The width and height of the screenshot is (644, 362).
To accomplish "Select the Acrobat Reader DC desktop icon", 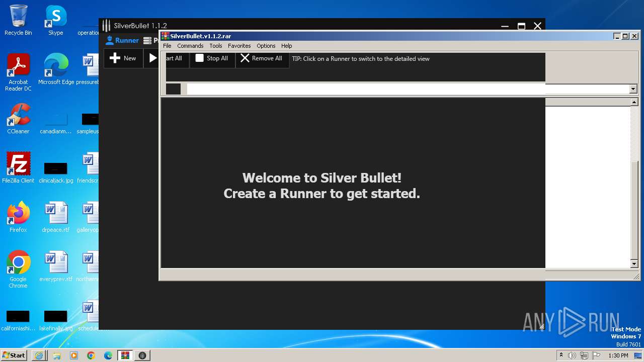I will click(18, 72).
